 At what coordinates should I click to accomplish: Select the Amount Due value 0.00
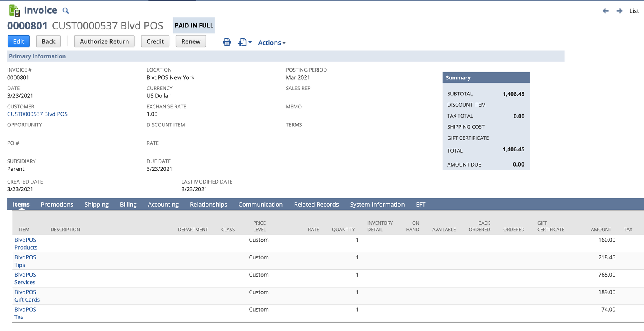[518, 165]
